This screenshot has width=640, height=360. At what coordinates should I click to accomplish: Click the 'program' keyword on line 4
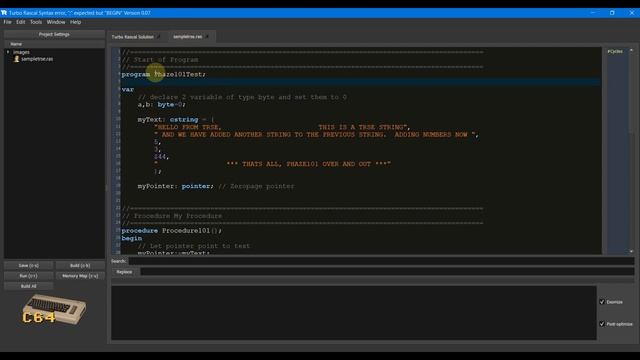click(x=136, y=74)
